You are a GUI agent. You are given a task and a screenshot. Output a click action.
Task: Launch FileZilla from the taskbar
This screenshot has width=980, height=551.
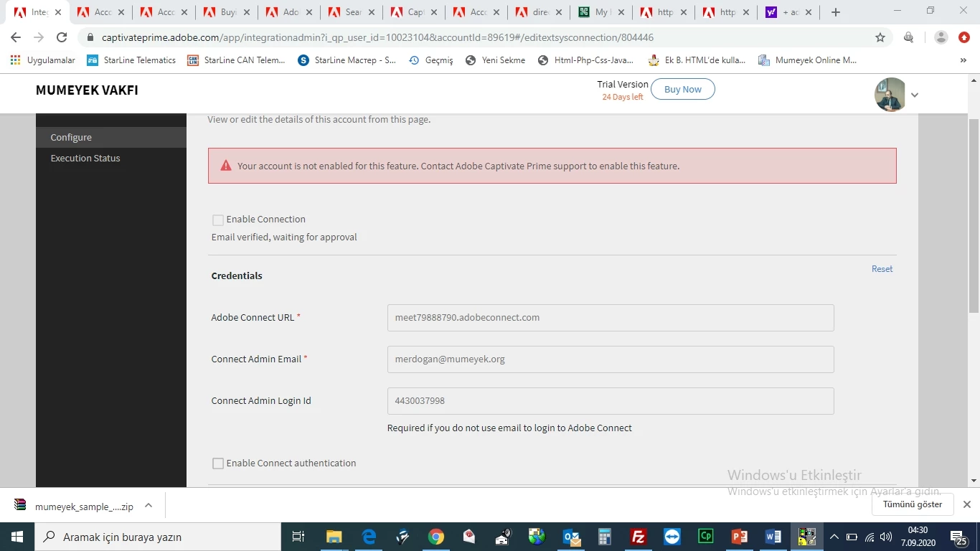coord(638,537)
